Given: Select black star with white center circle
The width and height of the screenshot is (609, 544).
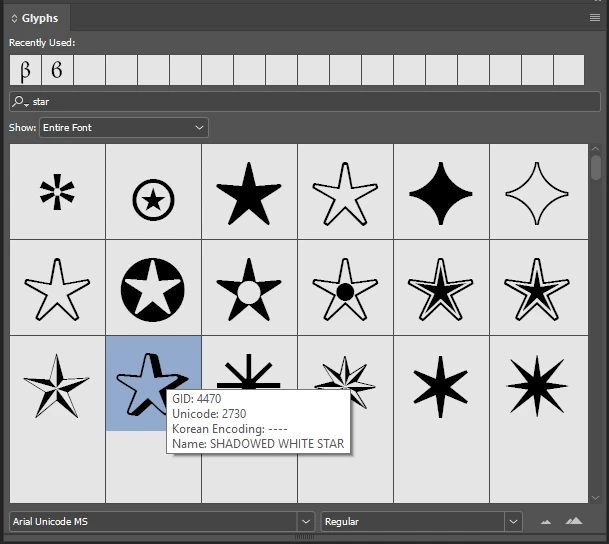Looking at the screenshot, I should click(249, 288).
